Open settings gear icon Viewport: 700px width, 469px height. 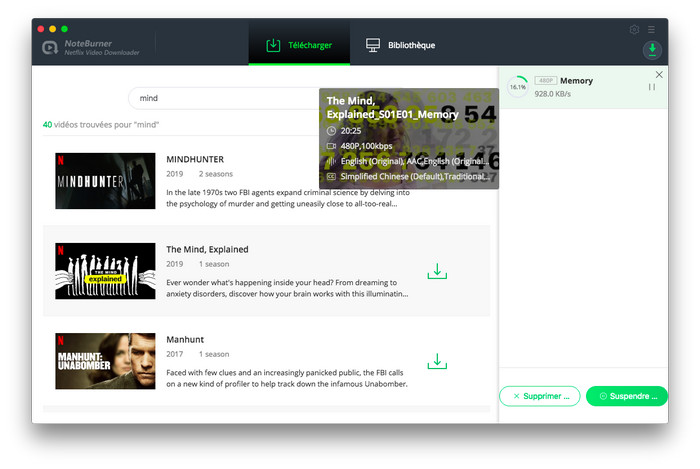pos(634,29)
